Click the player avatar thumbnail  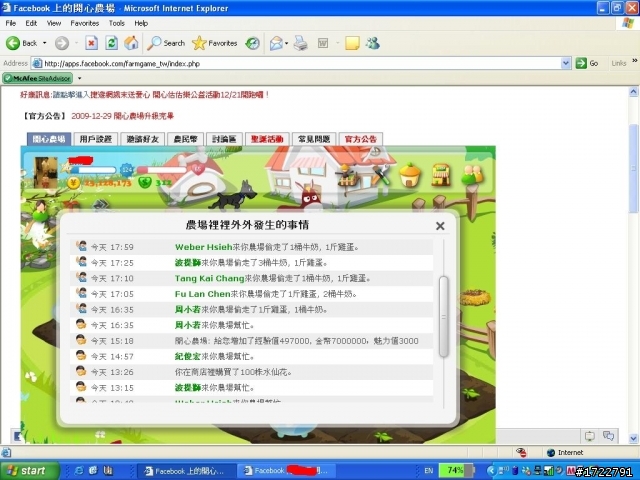45,173
